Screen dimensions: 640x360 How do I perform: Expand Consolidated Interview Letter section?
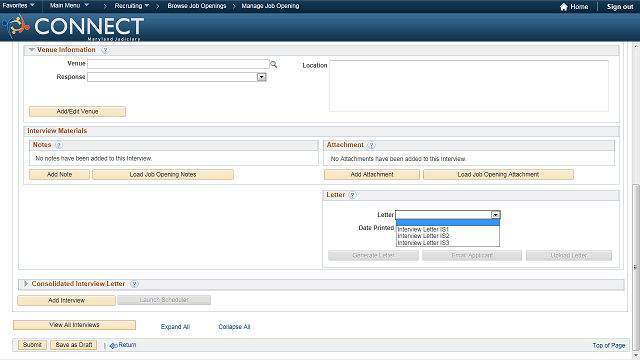pos(26,284)
